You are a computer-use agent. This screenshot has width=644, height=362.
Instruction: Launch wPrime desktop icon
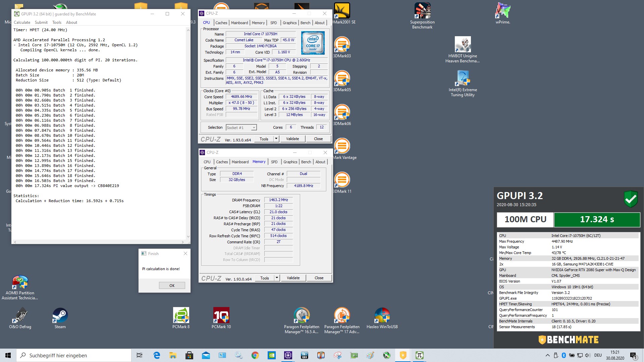[x=503, y=13]
